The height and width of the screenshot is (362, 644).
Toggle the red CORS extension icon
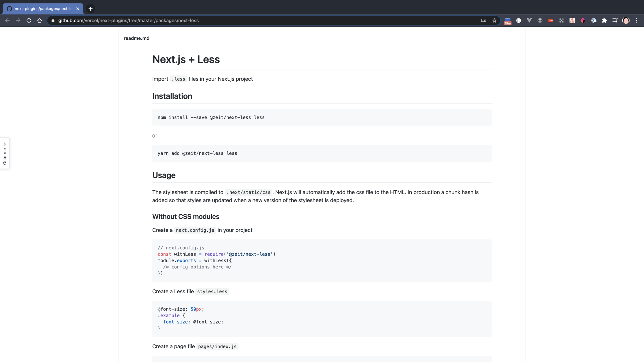tap(551, 20)
